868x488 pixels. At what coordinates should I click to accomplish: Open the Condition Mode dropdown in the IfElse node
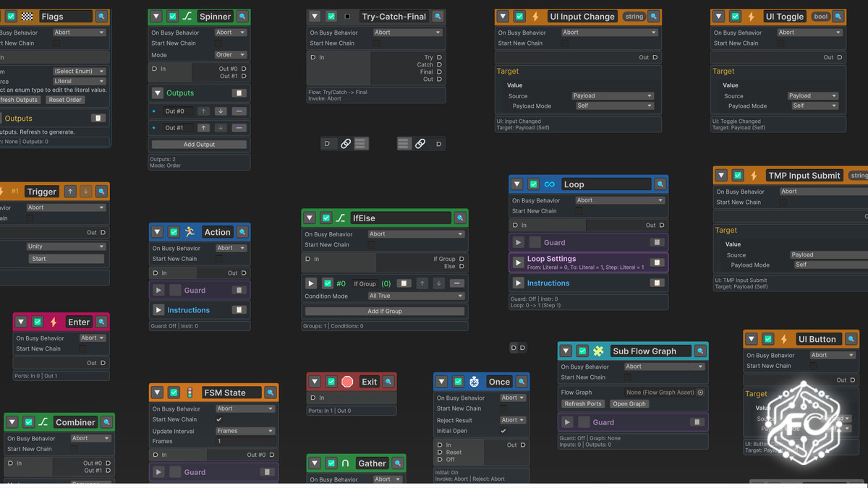415,295
